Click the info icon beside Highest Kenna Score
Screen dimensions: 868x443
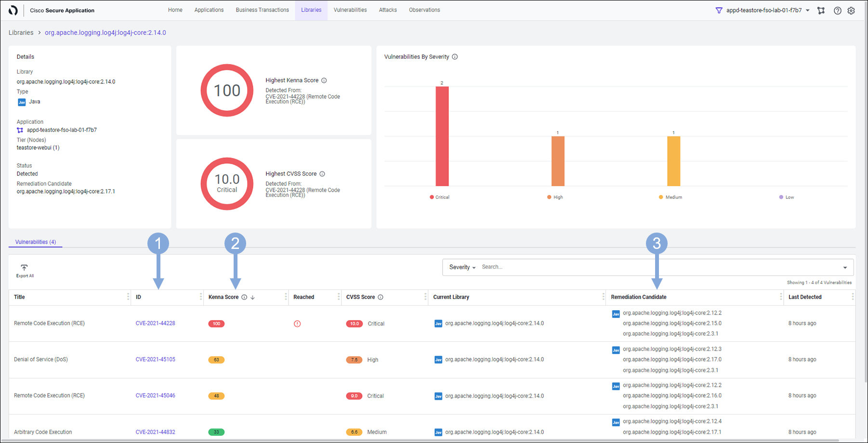coord(324,80)
